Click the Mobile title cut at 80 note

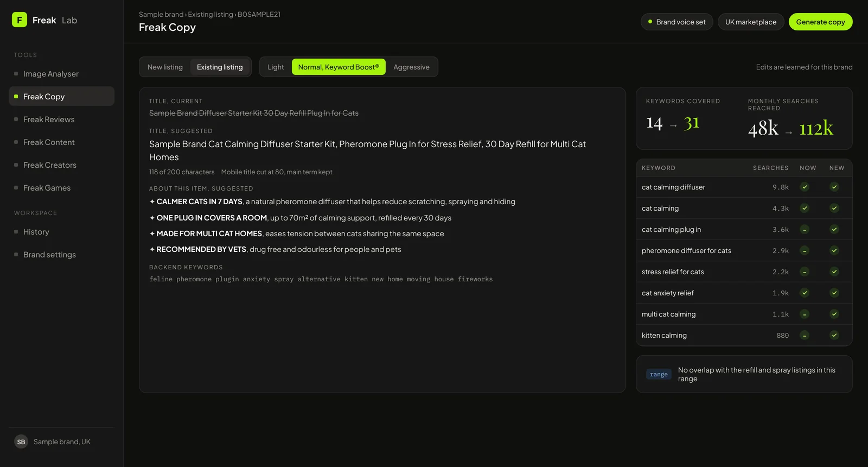277,172
